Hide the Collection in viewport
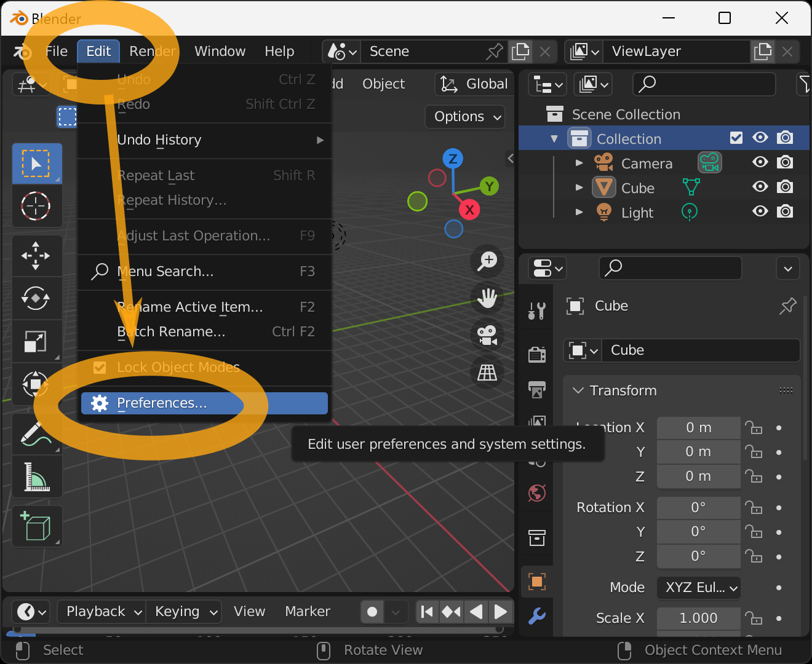Image resolution: width=812 pixels, height=664 pixels. (x=760, y=138)
